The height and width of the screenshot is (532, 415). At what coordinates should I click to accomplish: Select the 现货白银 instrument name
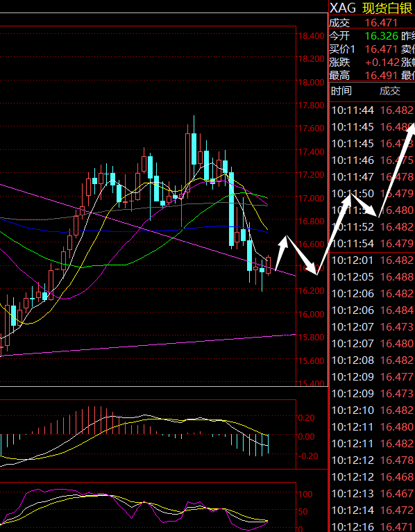[x=387, y=8]
